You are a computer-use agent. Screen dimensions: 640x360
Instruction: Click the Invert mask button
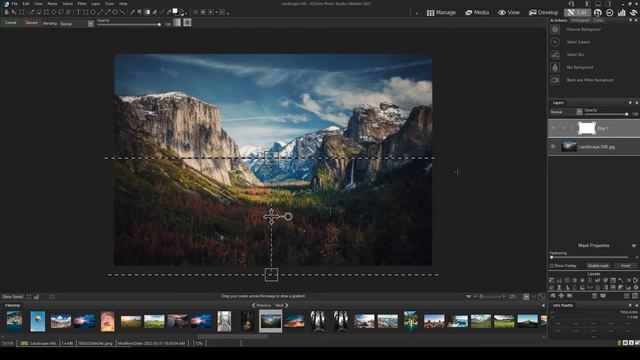[x=625, y=266]
